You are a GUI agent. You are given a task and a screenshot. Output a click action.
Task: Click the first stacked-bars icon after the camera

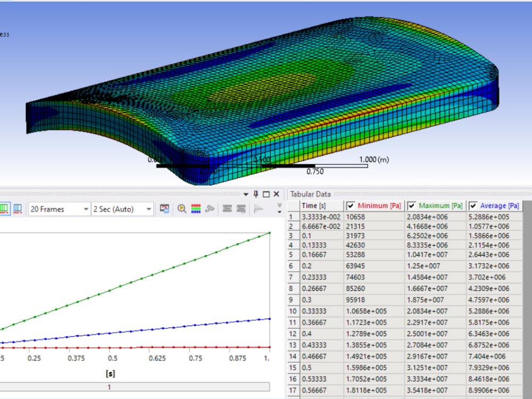pos(227,209)
